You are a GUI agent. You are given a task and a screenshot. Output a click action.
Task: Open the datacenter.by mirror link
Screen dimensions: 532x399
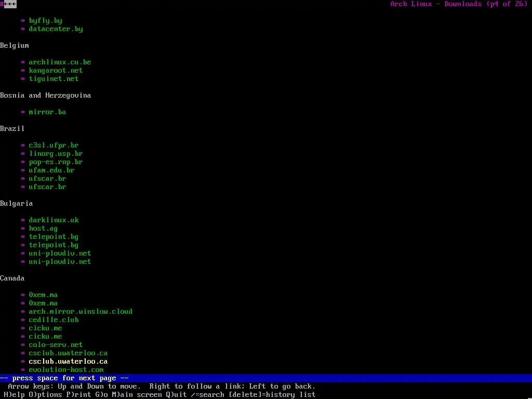(x=56, y=29)
